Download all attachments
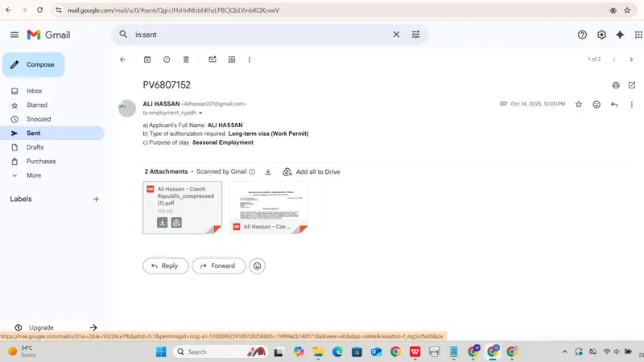This screenshot has height=362, width=644. click(268, 172)
